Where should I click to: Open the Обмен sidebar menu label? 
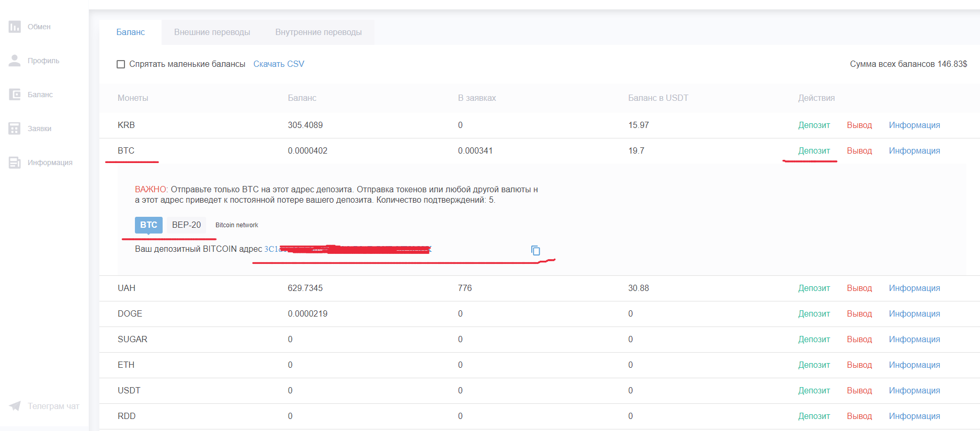[x=39, y=27]
